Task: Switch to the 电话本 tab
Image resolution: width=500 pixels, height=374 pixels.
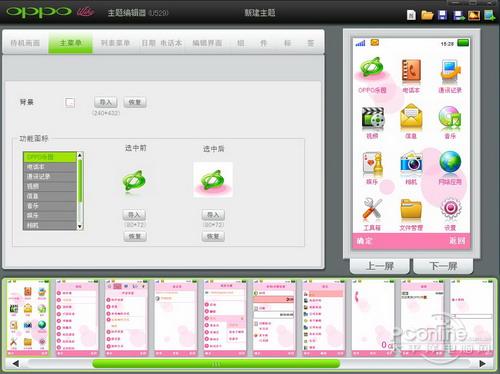Action: tap(171, 43)
